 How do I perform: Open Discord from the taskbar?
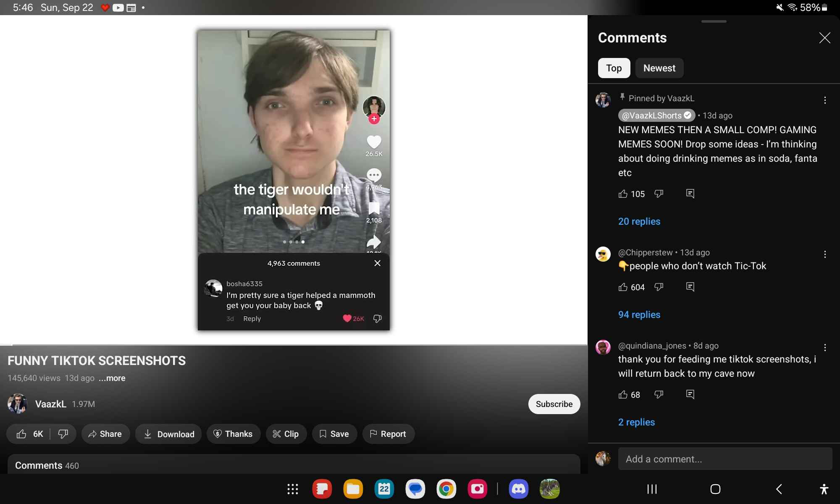click(x=519, y=489)
